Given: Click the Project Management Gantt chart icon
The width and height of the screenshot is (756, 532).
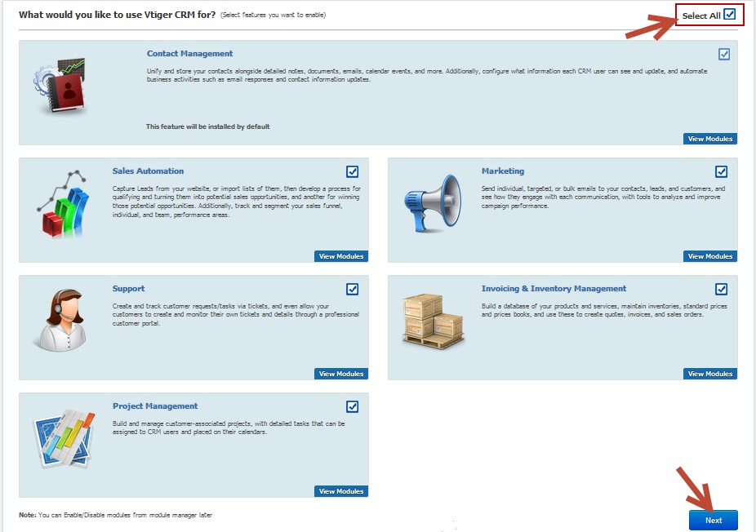Looking at the screenshot, I should click(x=63, y=438).
